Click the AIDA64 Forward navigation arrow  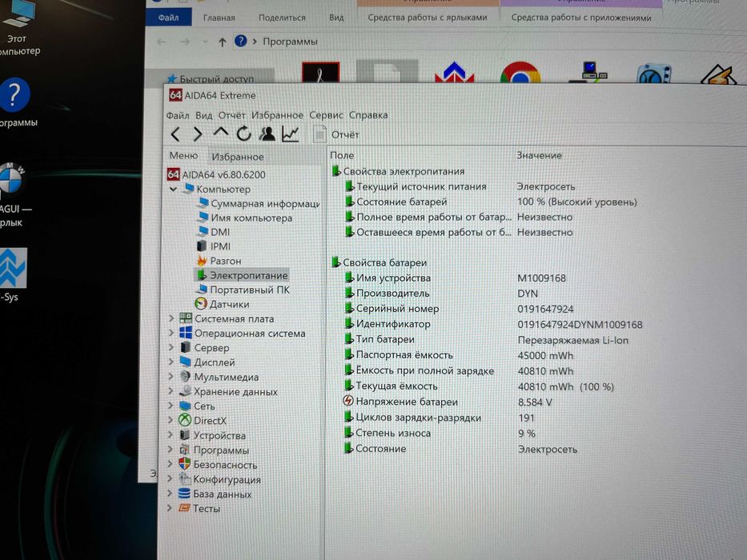pyautogui.click(x=198, y=134)
